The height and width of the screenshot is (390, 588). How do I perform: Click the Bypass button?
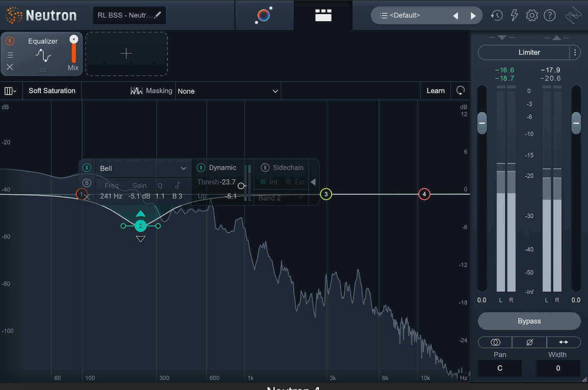529,321
